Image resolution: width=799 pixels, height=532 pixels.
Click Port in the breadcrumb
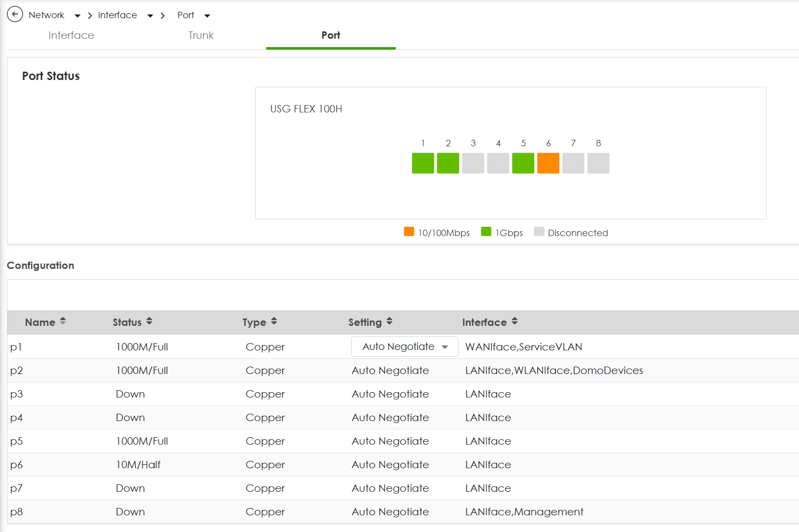click(x=186, y=15)
